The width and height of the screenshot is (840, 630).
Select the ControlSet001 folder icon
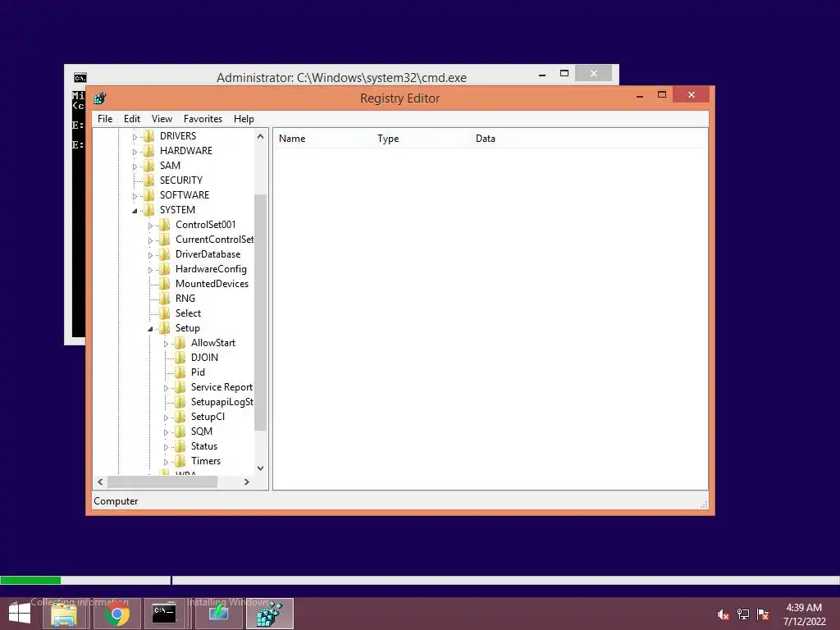pos(165,225)
